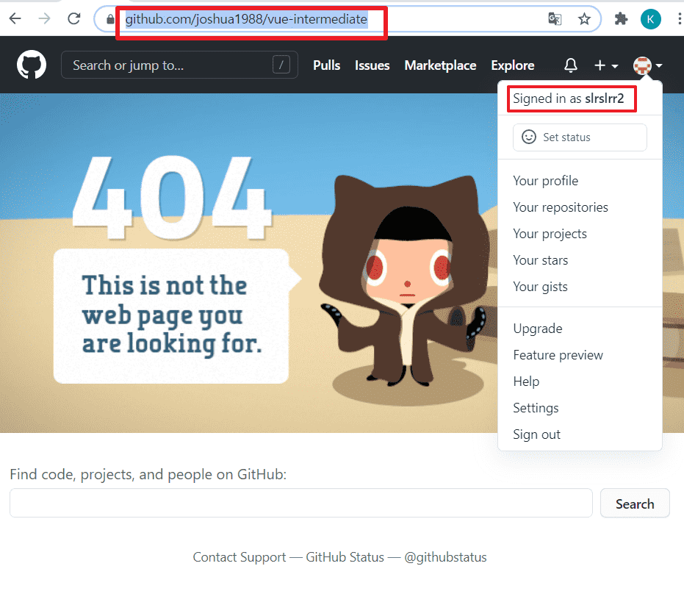Open the translate page icon in address bar
This screenshot has width=684, height=616.
click(555, 19)
